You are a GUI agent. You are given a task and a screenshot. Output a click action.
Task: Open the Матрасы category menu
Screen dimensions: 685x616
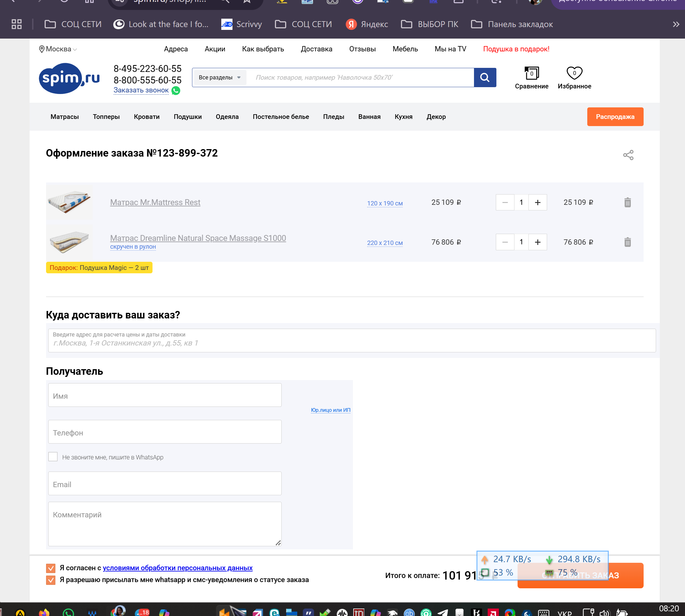[64, 117]
